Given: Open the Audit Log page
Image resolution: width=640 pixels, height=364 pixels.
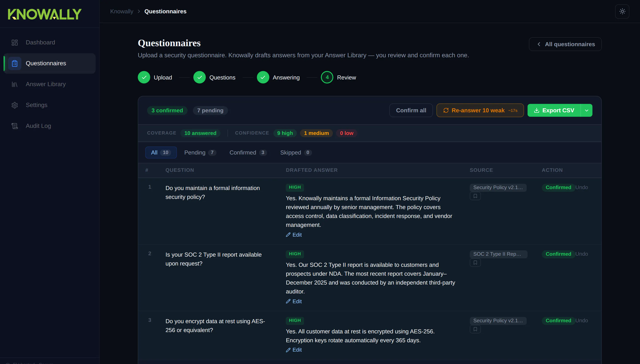Looking at the screenshot, I should pos(50,126).
